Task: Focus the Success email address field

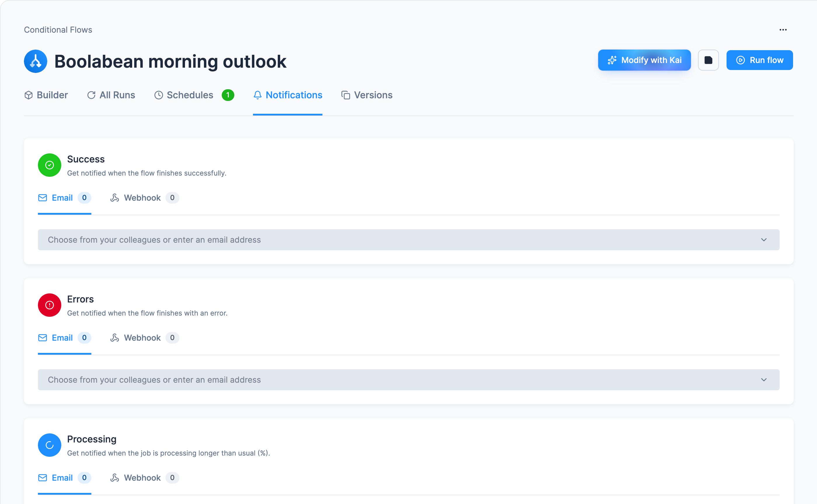Action: (409, 240)
